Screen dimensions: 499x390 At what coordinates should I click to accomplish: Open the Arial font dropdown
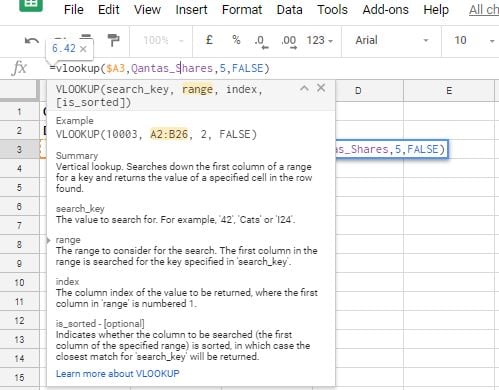(391, 40)
